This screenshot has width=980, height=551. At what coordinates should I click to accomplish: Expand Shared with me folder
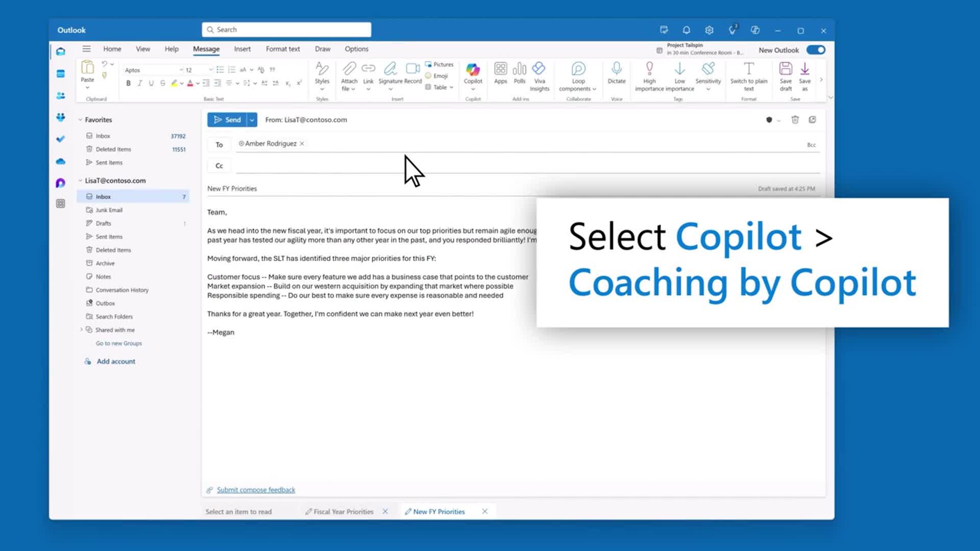click(x=81, y=330)
